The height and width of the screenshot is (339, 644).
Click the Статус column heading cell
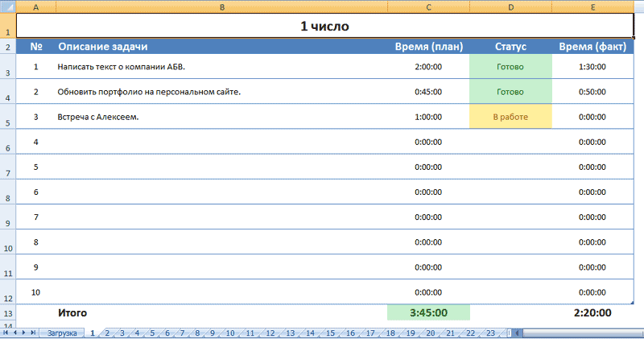[510, 46]
